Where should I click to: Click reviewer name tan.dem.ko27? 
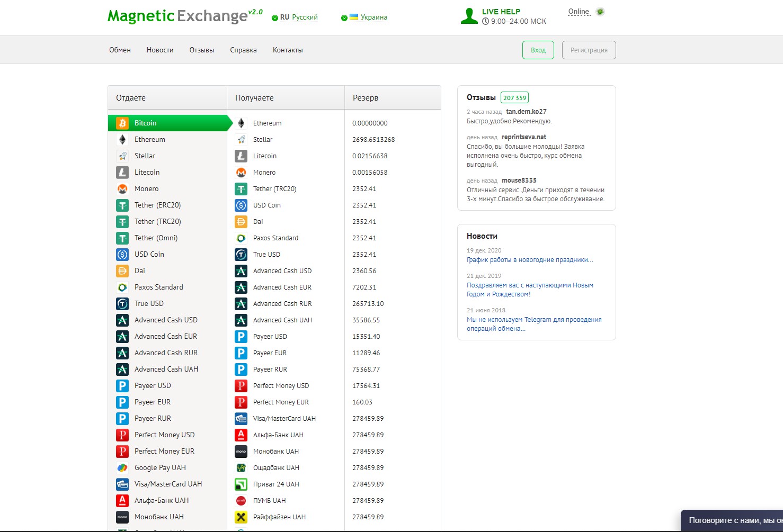(526, 112)
